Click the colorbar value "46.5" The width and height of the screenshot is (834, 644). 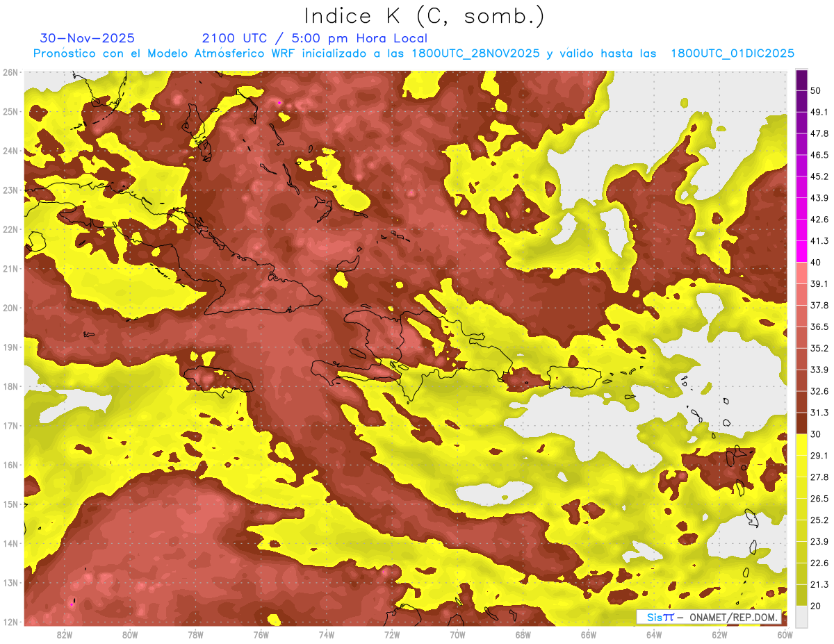[x=819, y=155]
